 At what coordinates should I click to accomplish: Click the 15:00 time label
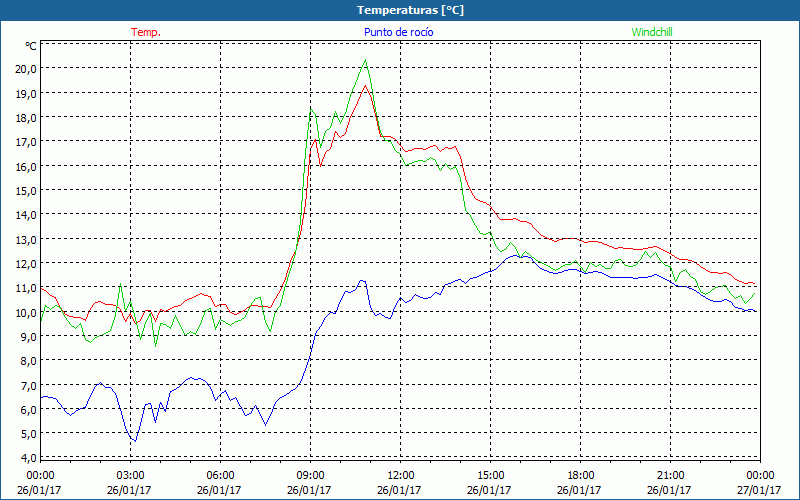[x=490, y=475]
